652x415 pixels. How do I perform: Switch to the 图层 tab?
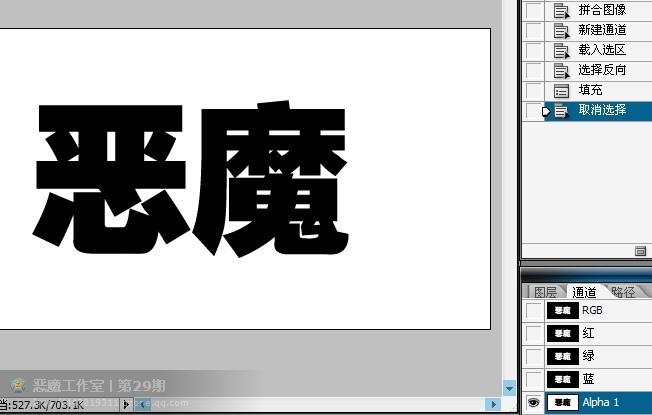click(x=545, y=292)
